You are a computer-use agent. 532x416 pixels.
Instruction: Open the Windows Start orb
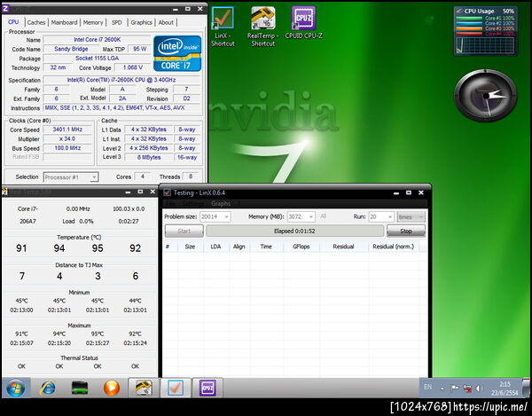click(16, 388)
